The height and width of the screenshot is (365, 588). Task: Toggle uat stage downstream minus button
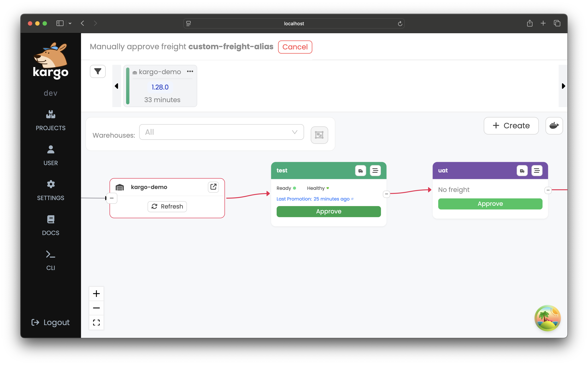[x=548, y=190]
